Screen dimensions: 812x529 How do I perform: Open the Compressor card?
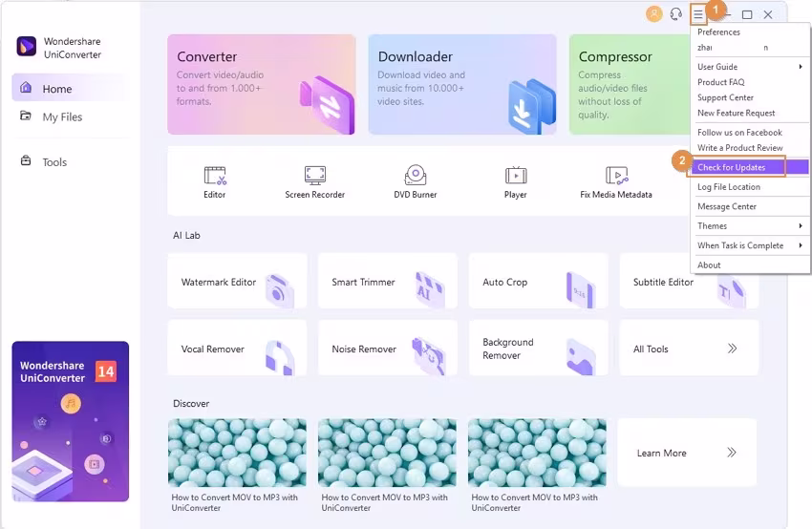click(x=630, y=84)
